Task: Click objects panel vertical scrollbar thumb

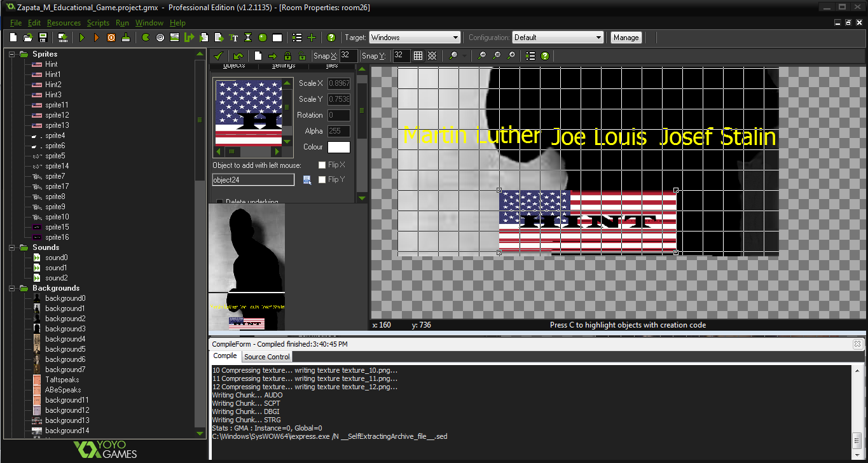Action: (x=362, y=110)
